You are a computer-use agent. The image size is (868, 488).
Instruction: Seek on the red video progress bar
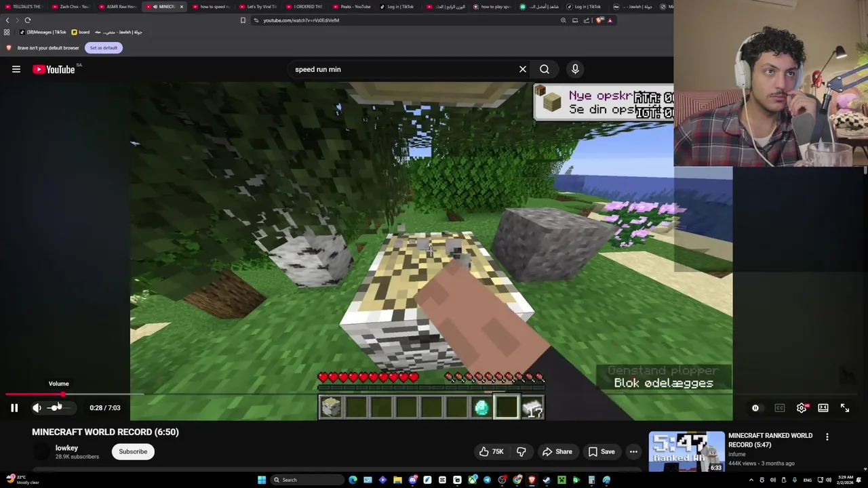coord(366,394)
